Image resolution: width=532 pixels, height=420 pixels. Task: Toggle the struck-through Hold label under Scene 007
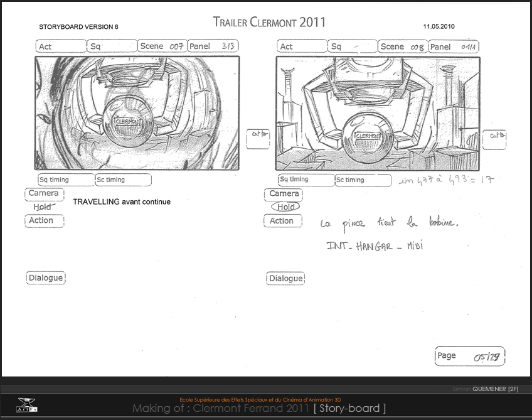(43, 207)
